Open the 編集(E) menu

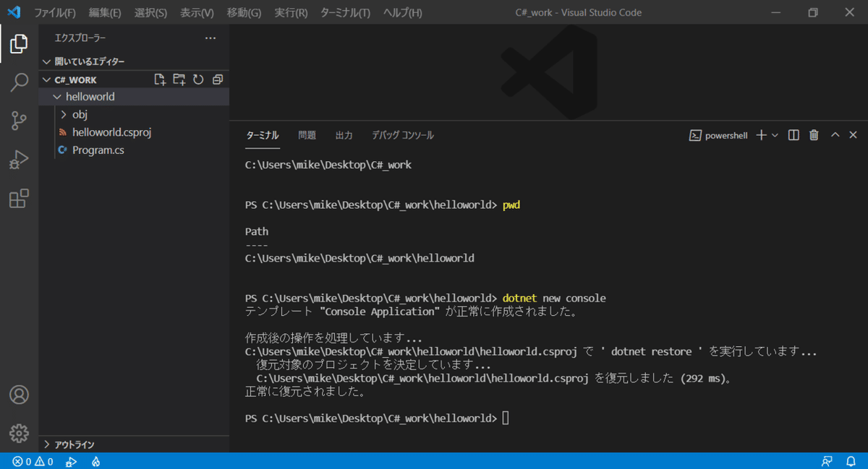[x=105, y=13]
